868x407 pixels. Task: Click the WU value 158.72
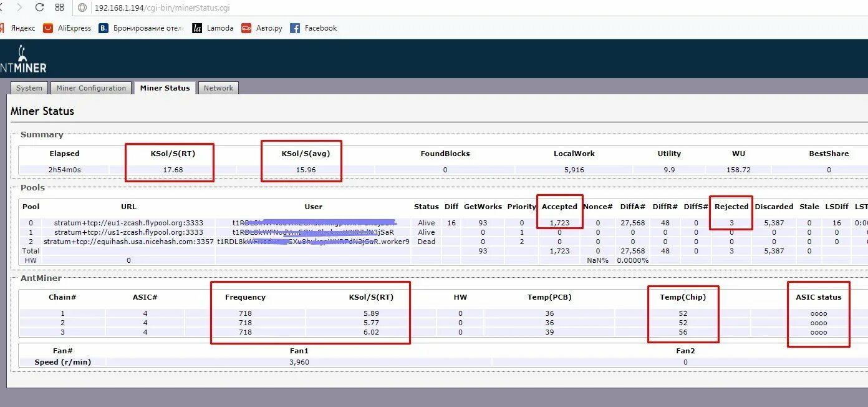click(738, 170)
